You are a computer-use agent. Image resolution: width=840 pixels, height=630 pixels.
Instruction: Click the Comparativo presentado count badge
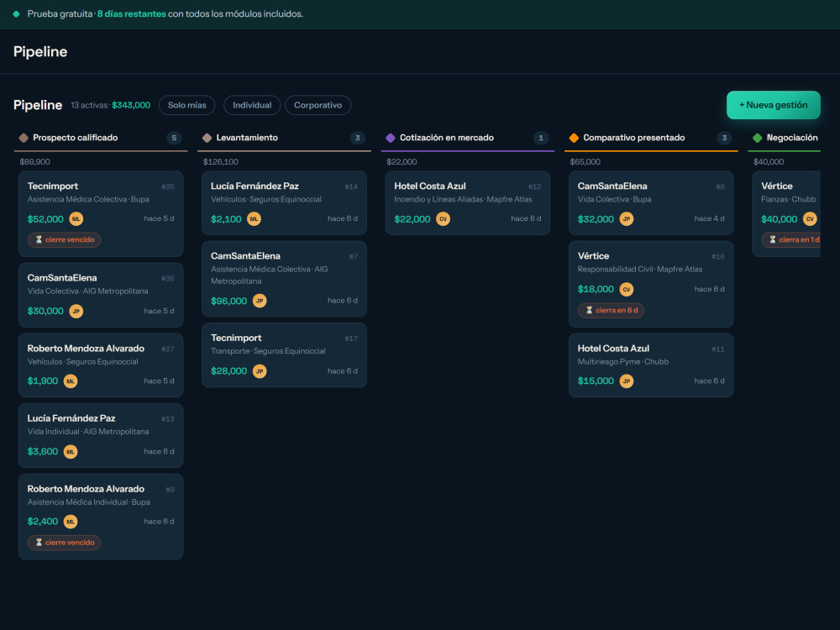click(724, 138)
